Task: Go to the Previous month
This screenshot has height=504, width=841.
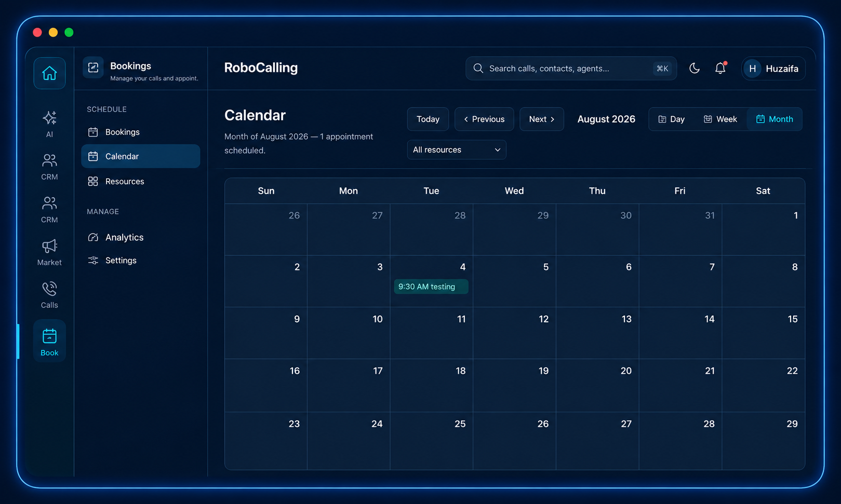Action: (x=484, y=119)
